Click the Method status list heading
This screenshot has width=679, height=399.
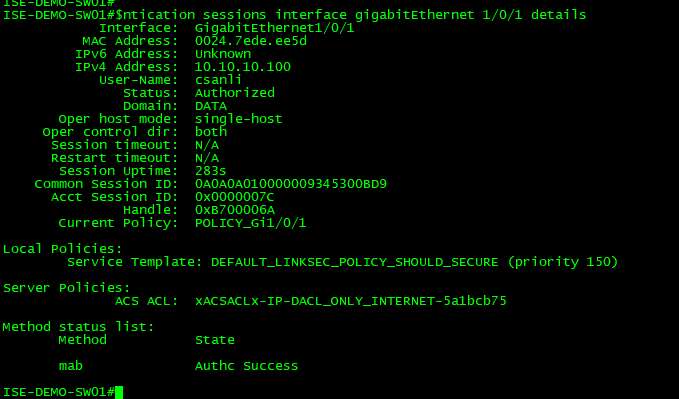pyautogui.click(x=78, y=327)
